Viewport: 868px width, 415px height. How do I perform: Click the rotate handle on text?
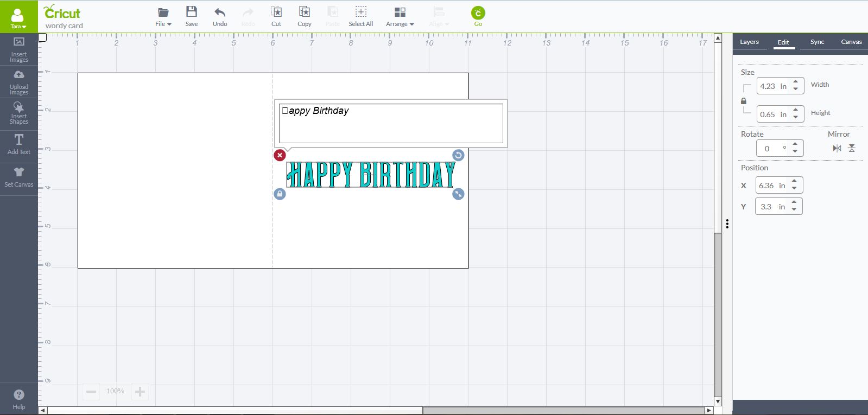[x=458, y=156]
